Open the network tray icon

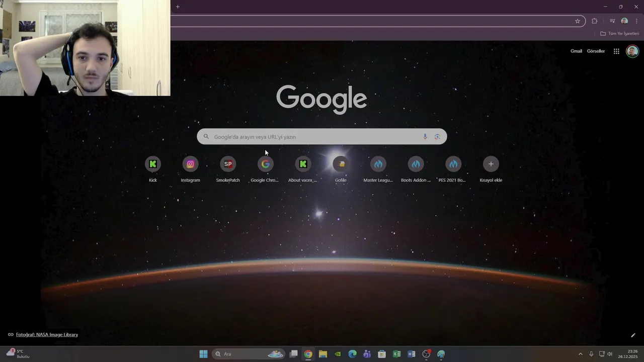[602, 354]
